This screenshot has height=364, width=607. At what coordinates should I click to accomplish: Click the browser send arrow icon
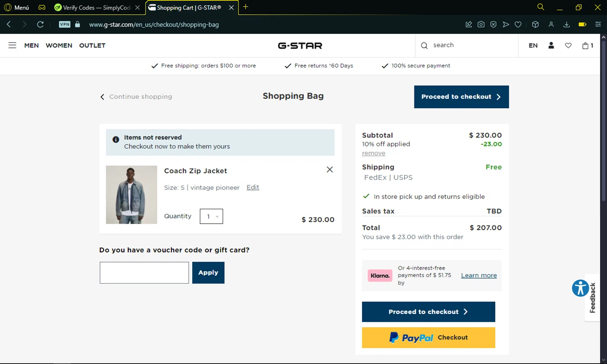pyautogui.click(x=506, y=24)
